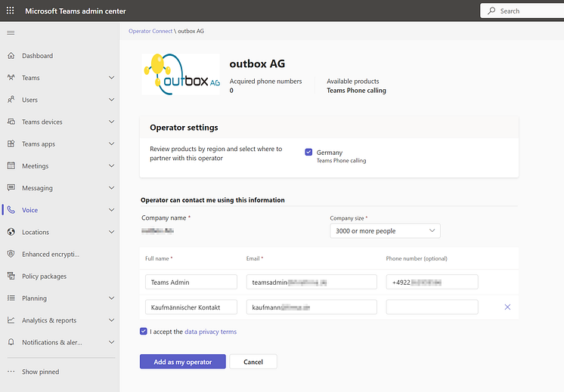Expand the Teams devices chevron
The image size is (564, 392).
coord(111,122)
